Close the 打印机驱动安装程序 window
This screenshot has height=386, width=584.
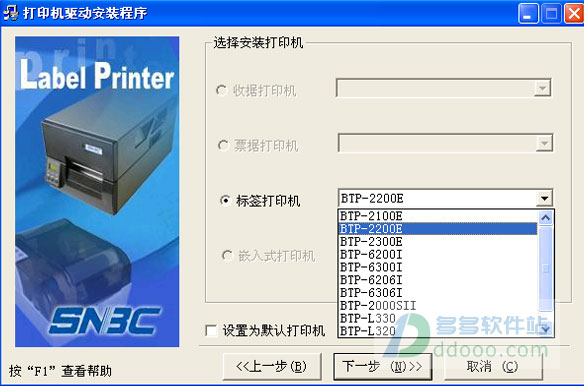click(x=574, y=14)
